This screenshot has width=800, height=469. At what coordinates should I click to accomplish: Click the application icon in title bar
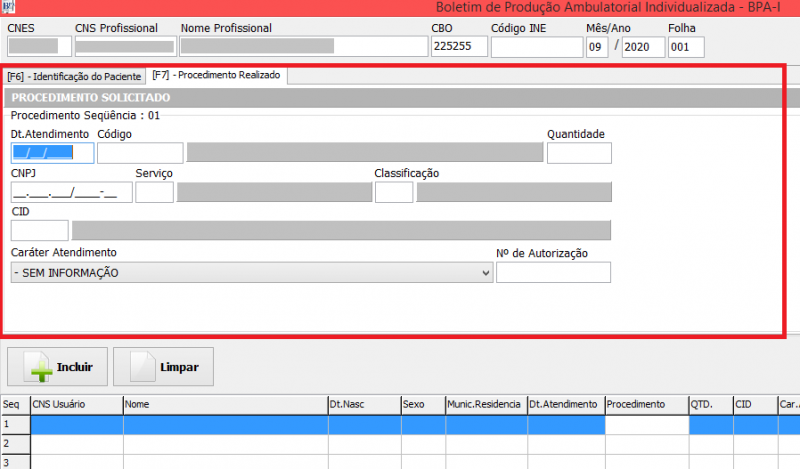pos(8,6)
